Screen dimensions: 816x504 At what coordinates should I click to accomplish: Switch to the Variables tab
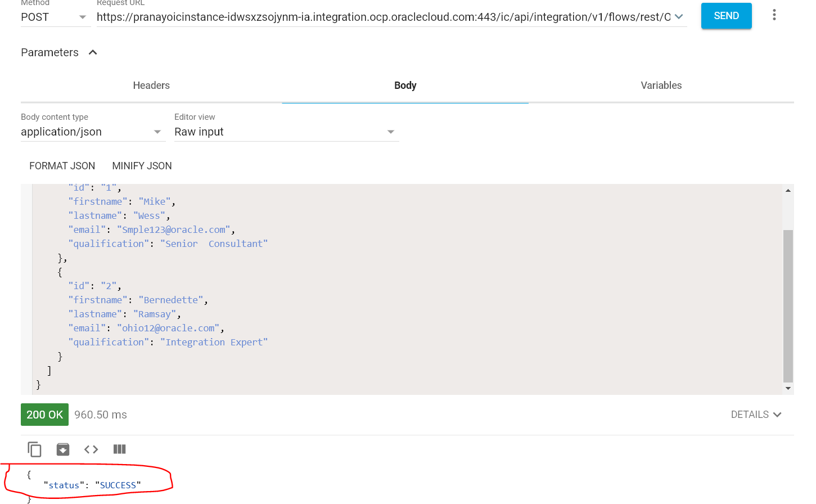click(x=661, y=85)
